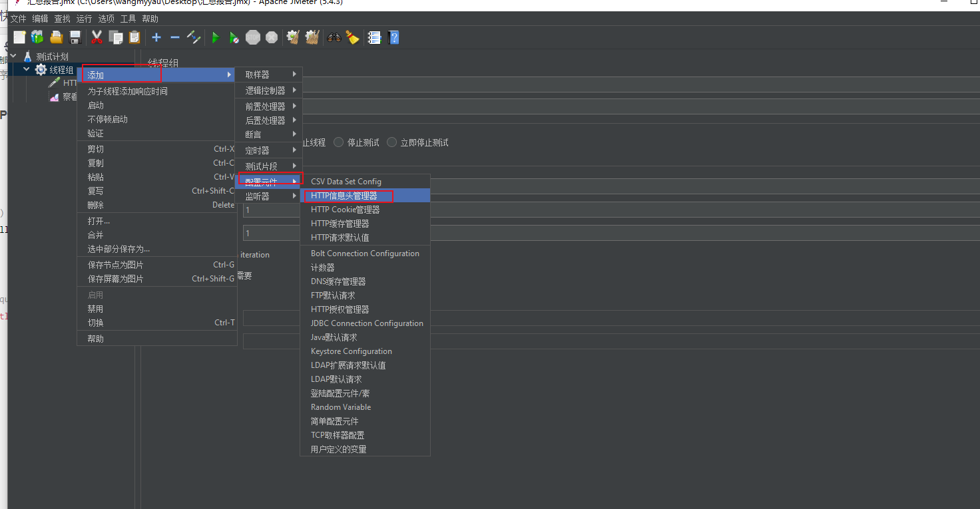The image size is (980, 509).
Task: Click the Clear gear-broom icon
Action: 293,38
